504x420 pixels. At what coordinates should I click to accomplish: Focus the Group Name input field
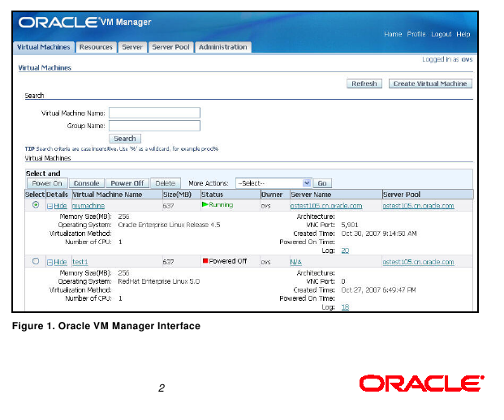pyautogui.click(x=154, y=126)
